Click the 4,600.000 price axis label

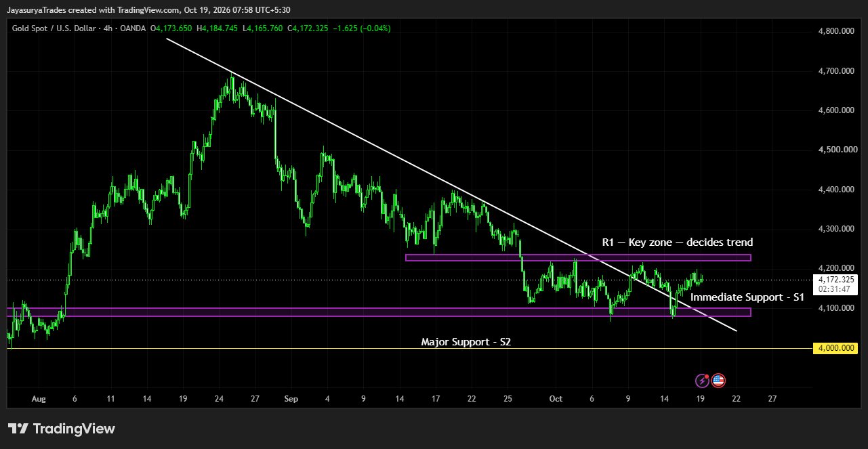click(x=838, y=110)
